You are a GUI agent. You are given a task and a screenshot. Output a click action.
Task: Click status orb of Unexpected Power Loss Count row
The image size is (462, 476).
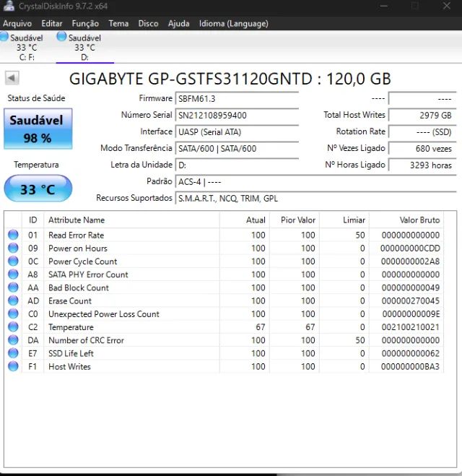click(x=13, y=313)
